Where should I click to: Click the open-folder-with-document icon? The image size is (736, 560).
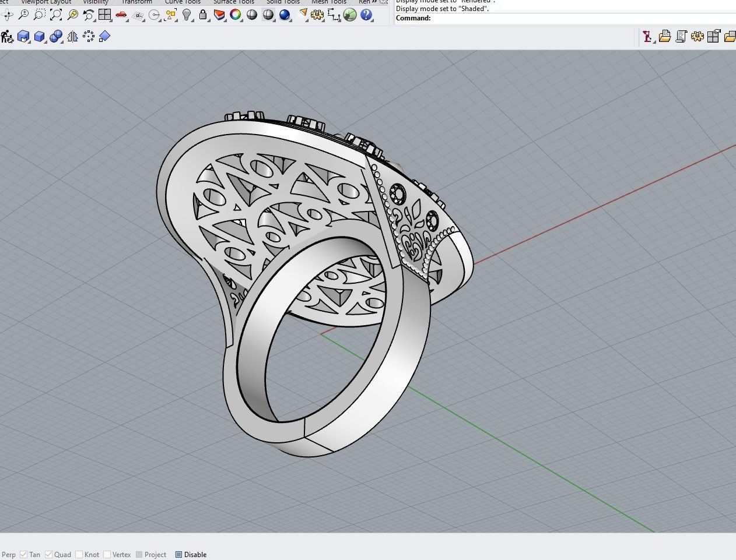tap(664, 37)
